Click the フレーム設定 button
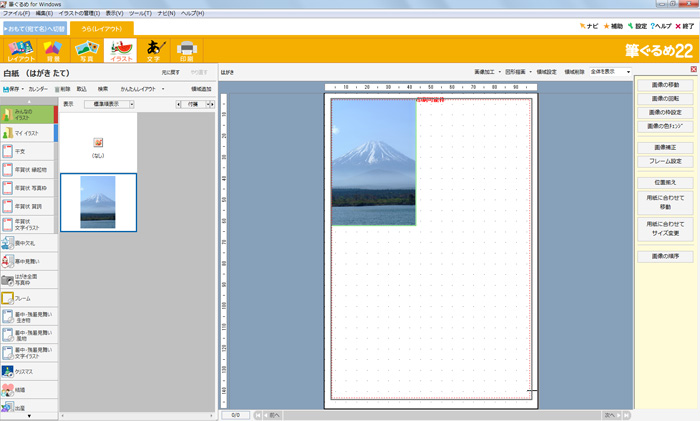700x421 pixels. [x=665, y=161]
